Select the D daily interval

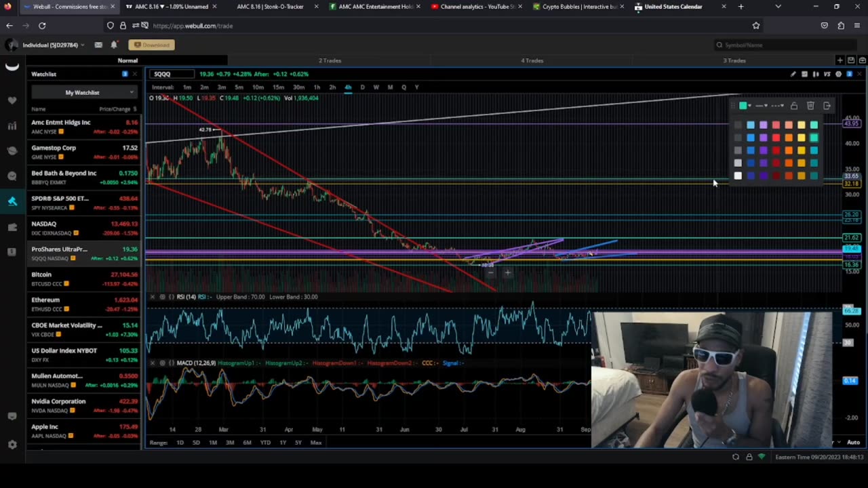click(362, 87)
